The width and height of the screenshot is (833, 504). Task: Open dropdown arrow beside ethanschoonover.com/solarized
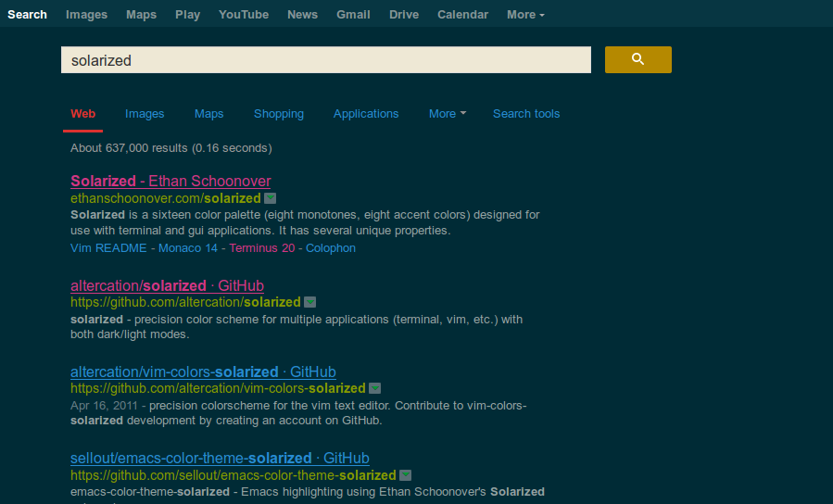[271, 198]
